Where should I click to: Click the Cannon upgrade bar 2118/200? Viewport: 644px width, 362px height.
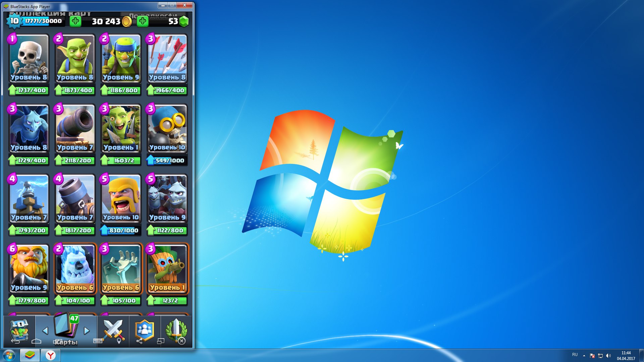point(75,160)
